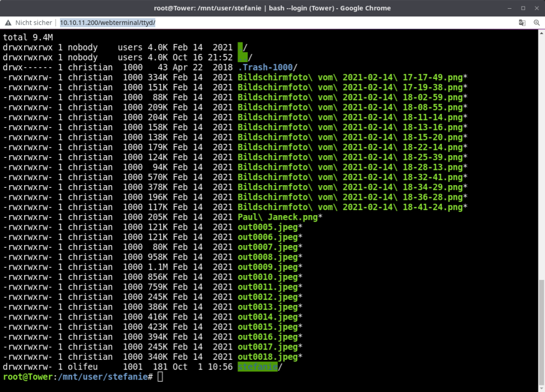This screenshot has height=392, width=545.
Task: Click the zoom magnifier icon in address bar
Action: (x=537, y=22)
